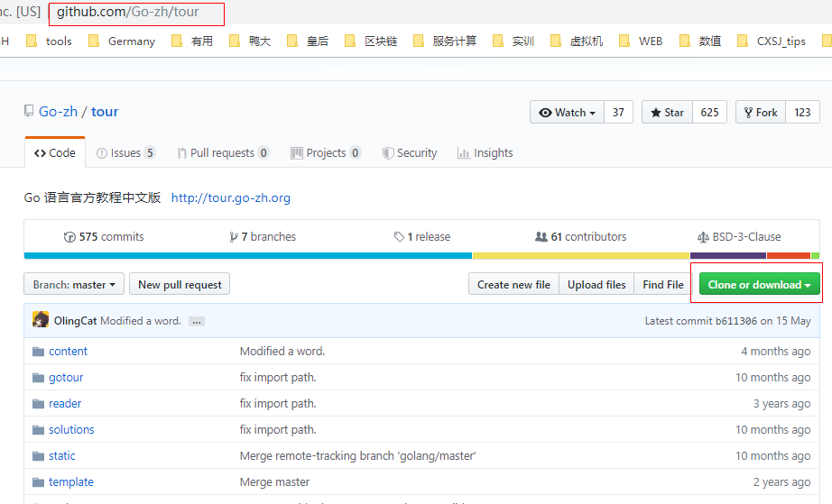Click the fork icon in the Fork button
This screenshot has width=832, height=504.
pos(748,113)
